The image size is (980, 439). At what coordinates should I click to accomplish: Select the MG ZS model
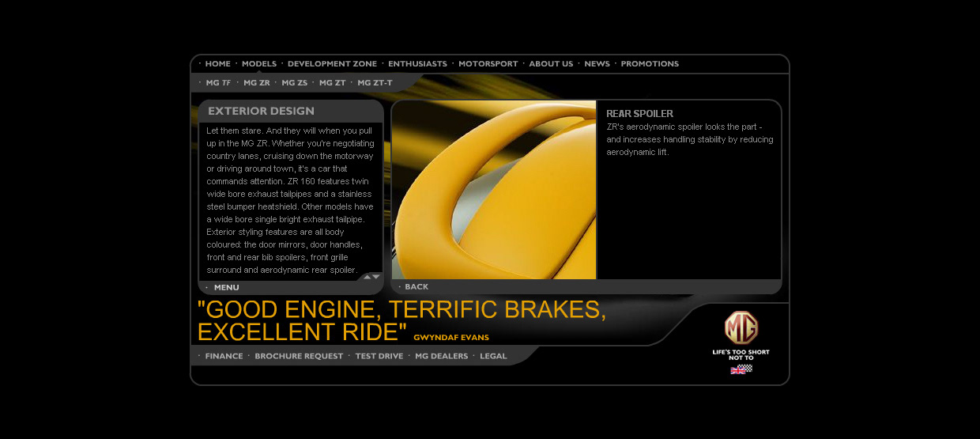tap(295, 83)
